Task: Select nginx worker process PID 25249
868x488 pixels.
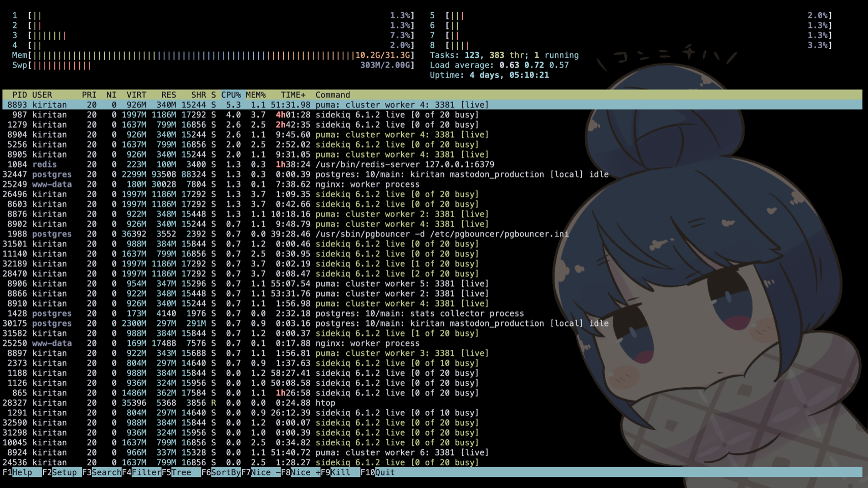Action: (x=432, y=185)
